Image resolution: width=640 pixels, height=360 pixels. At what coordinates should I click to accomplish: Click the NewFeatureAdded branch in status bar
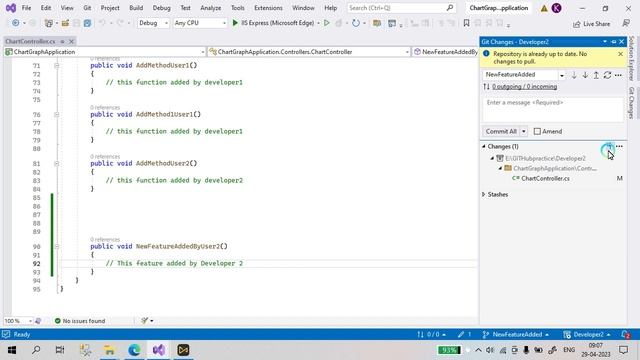pyautogui.click(x=516, y=335)
